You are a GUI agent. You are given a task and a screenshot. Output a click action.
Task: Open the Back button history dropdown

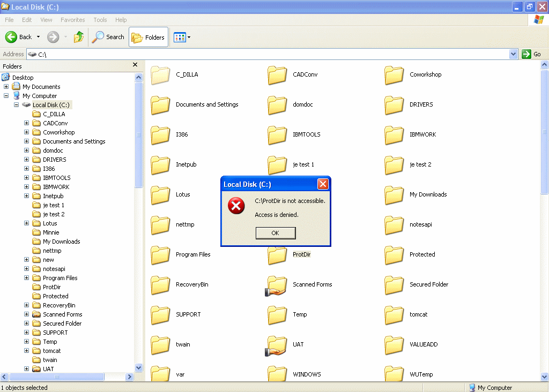pyautogui.click(x=38, y=37)
